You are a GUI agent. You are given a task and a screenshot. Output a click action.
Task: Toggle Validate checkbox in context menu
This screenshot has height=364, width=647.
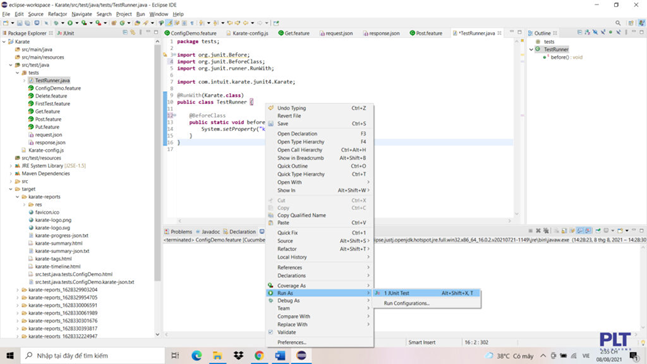pyautogui.click(x=271, y=332)
